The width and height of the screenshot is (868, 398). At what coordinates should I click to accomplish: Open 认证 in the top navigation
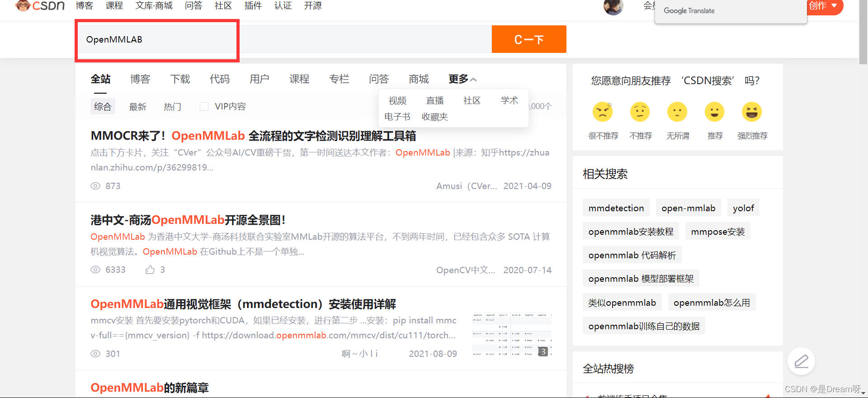pos(283,5)
